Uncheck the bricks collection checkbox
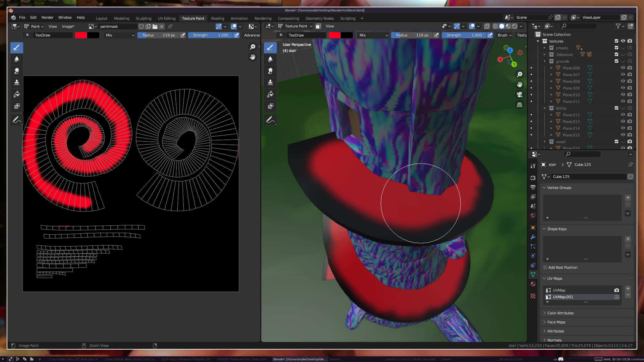Image resolution: width=644 pixels, height=362 pixels. [x=616, y=108]
